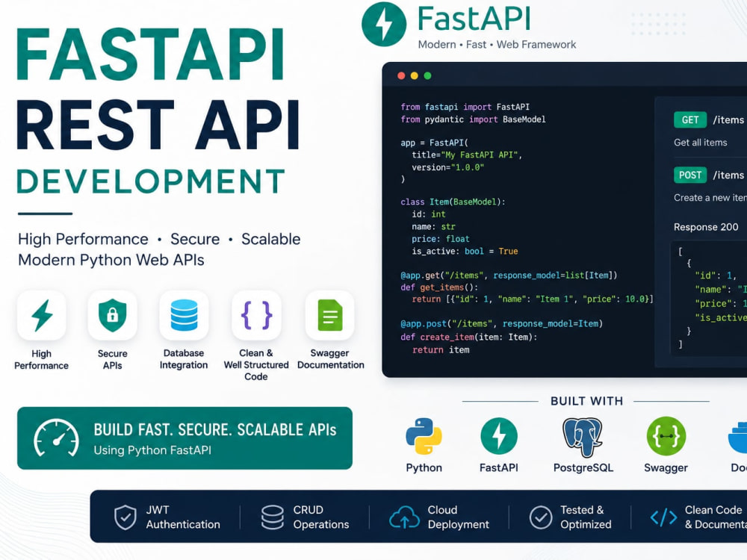Click the "Modern Python Web APIs" text
The image size is (747, 560).
pos(111,260)
